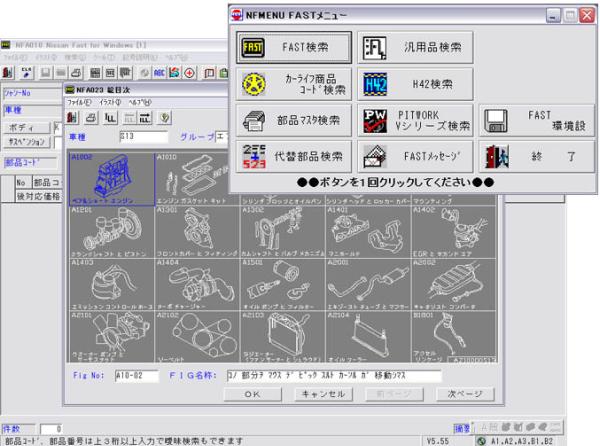Screen dimensions: 600x446
Task: Select the A1501 oil pump and filter illustration
Action: pyautogui.click(x=283, y=285)
